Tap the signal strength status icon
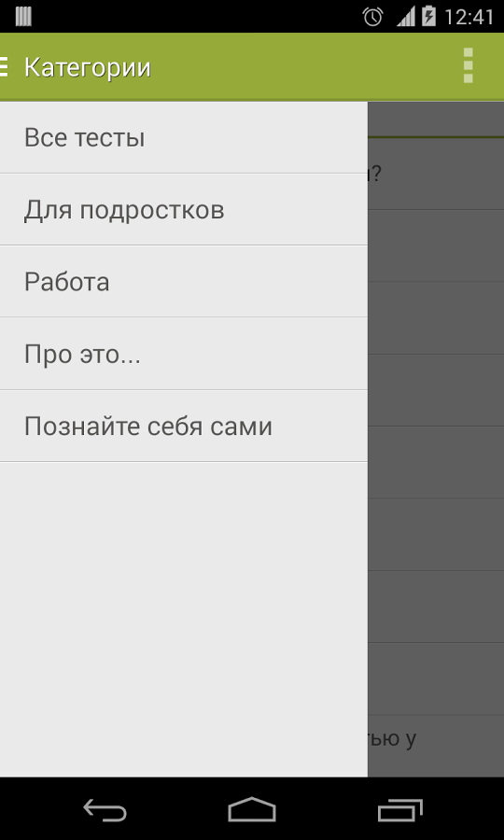The height and width of the screenshot is (840, 504). click(x=405, y=17)
